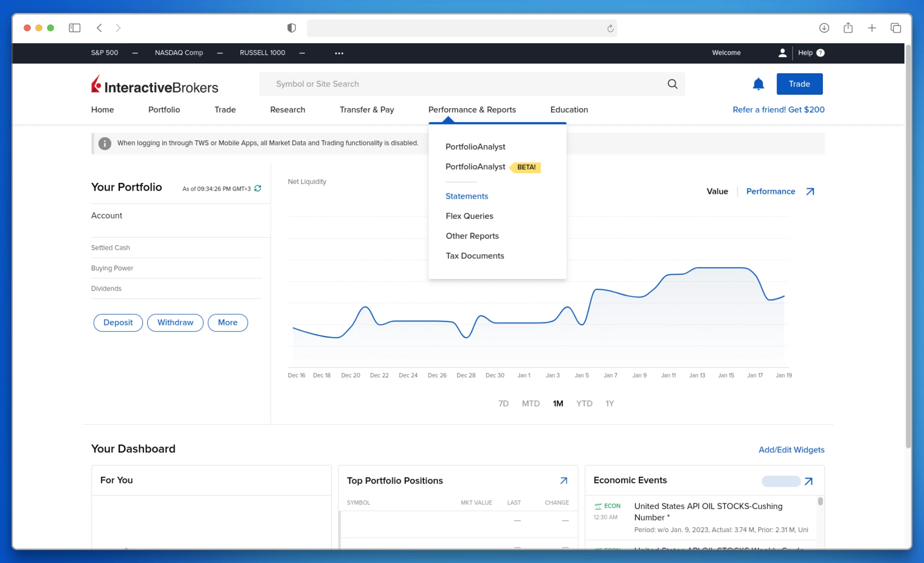
Task: Click the search magnifier icon
Action: coord(672,84)
